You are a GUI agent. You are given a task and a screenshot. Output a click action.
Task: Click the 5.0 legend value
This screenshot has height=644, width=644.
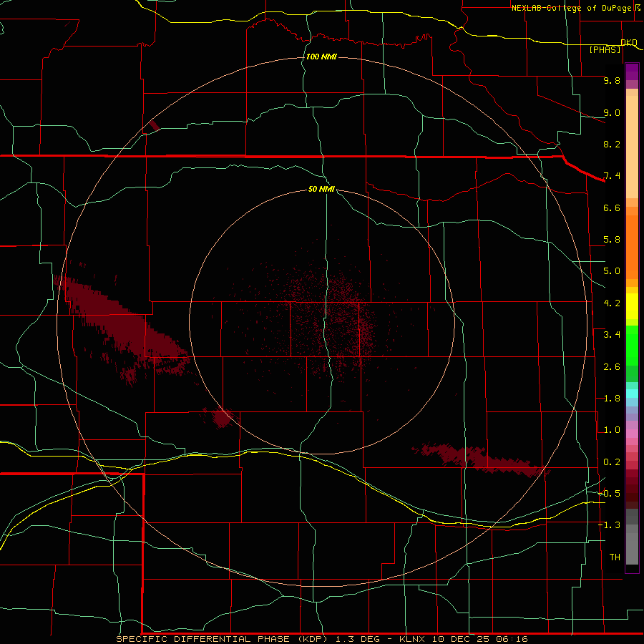click(612, 271)
